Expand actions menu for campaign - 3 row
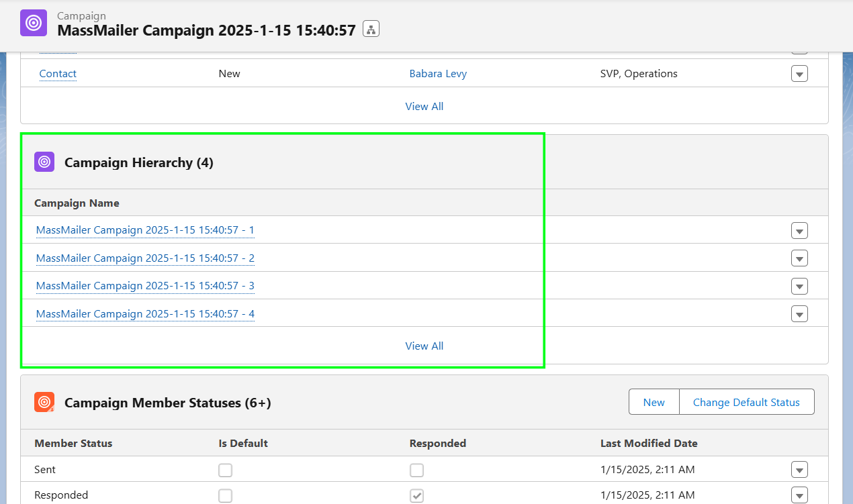This screenshot has width=853, height=504. coord(799,287)
